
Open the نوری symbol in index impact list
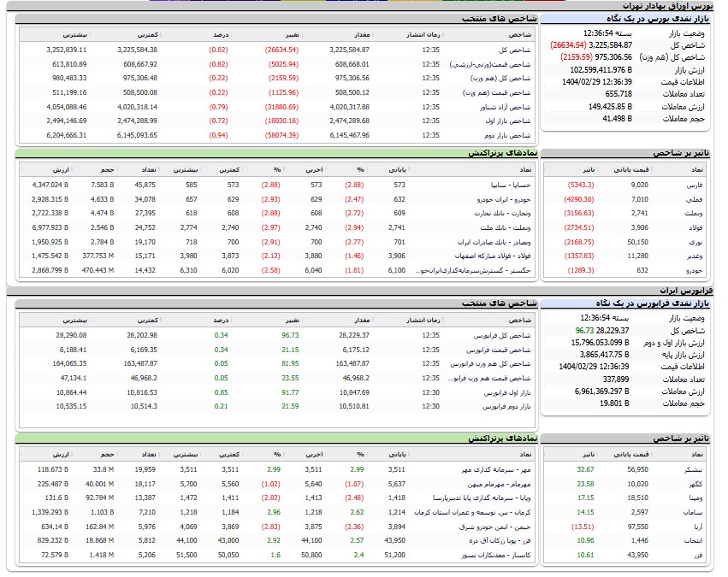[695, 242]
